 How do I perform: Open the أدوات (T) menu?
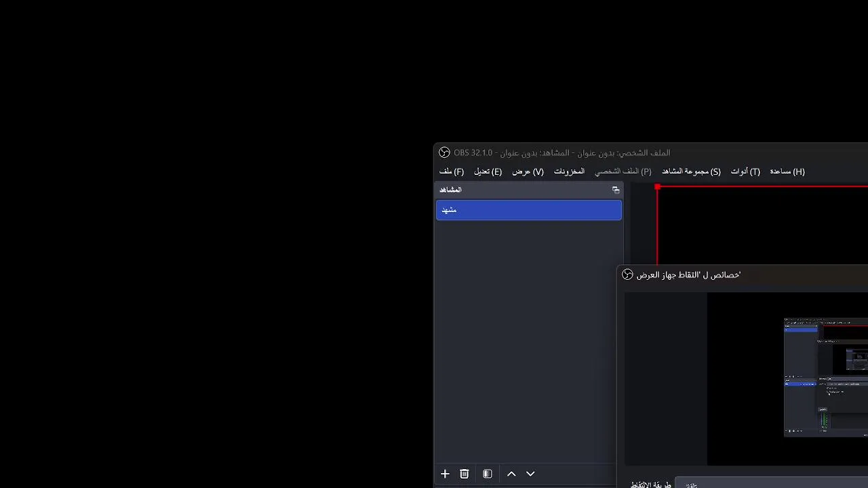click(x=745, y=171)
